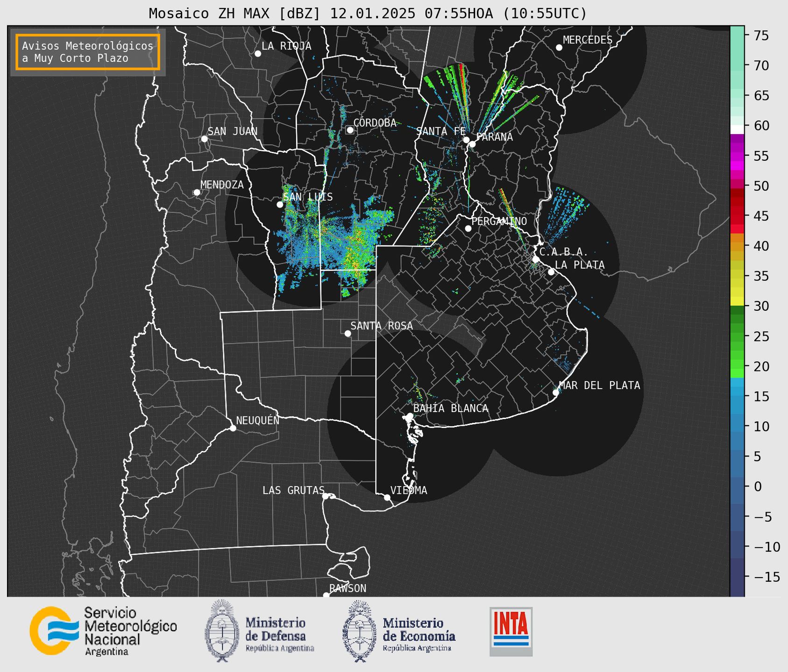Viewport: 788px width, 672px height.
Task: Click the Avisos Meteorológicos a Muy Corto Plazo box
Action: (88, 52)
